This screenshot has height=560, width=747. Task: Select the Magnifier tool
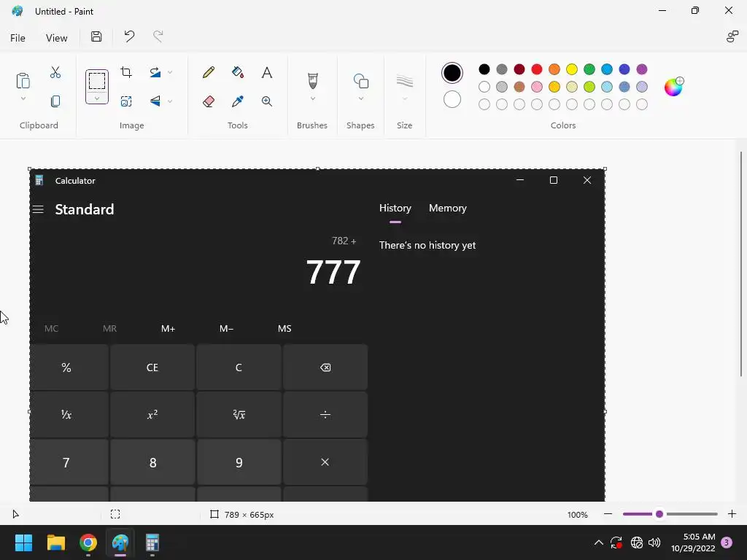[x=267, y=101]
